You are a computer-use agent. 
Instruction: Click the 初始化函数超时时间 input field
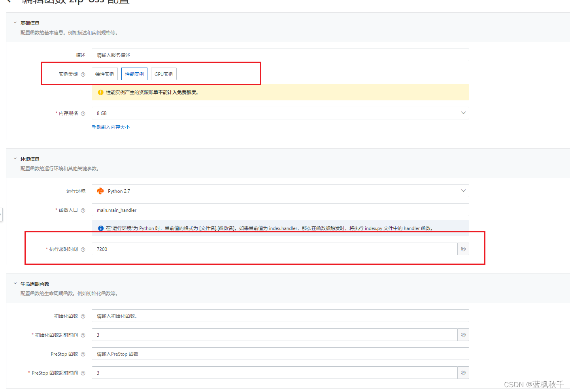(x=275, y=335)
